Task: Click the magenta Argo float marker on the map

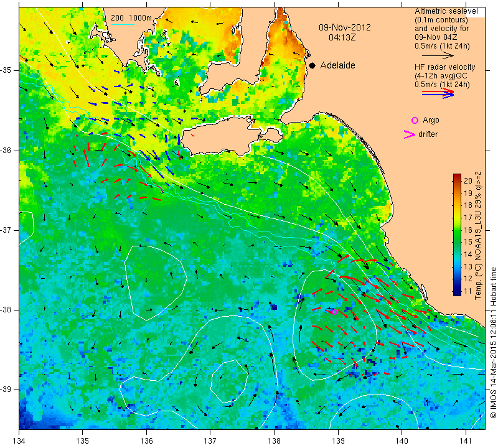Action: click(334, 312)
